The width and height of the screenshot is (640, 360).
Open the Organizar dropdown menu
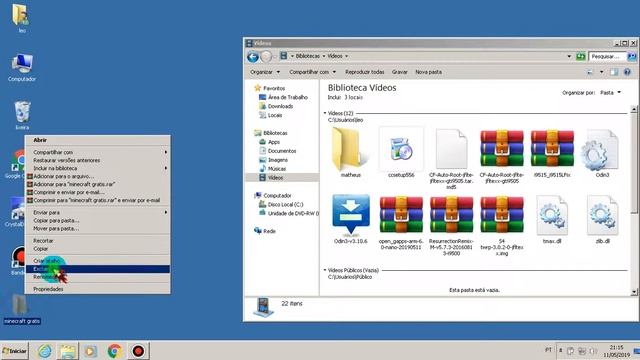pos(265,72)
